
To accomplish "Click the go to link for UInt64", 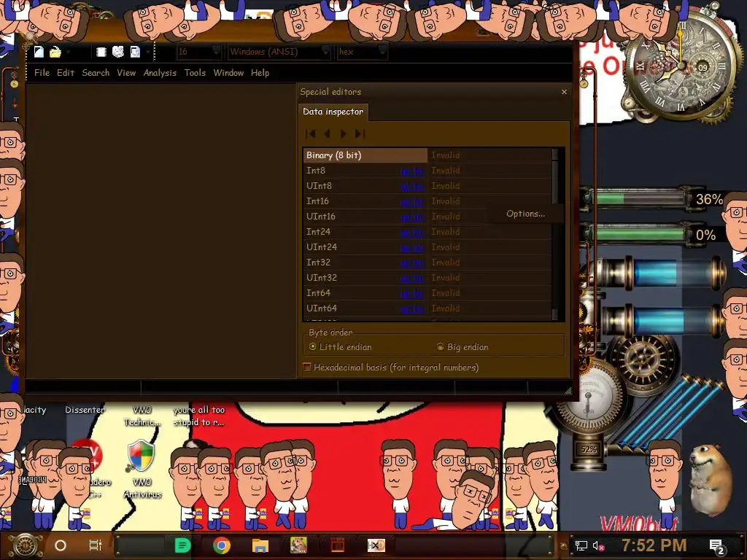I will [412, 308].
